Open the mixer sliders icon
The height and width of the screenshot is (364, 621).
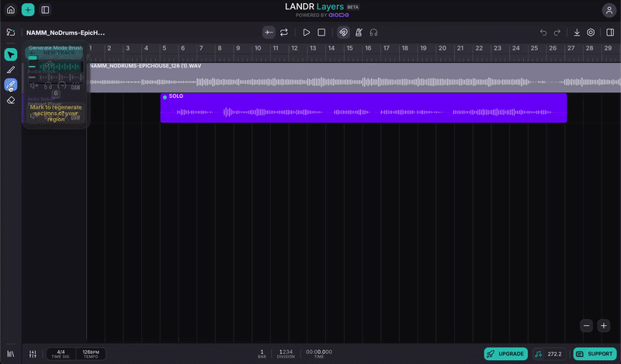pyautogui.click(x=33, y=354)
